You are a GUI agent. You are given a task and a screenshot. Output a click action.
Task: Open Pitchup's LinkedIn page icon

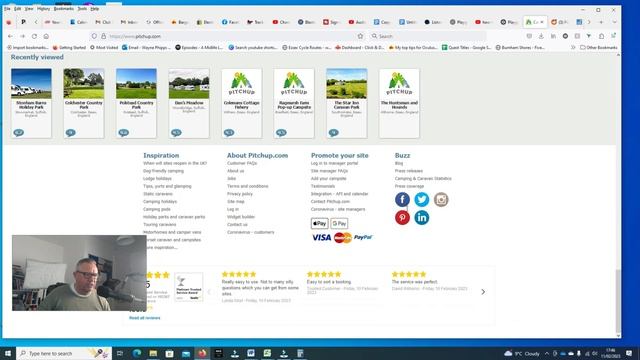pos(422,218)
